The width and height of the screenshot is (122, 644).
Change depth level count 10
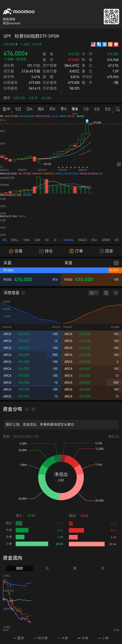[116, 293]
